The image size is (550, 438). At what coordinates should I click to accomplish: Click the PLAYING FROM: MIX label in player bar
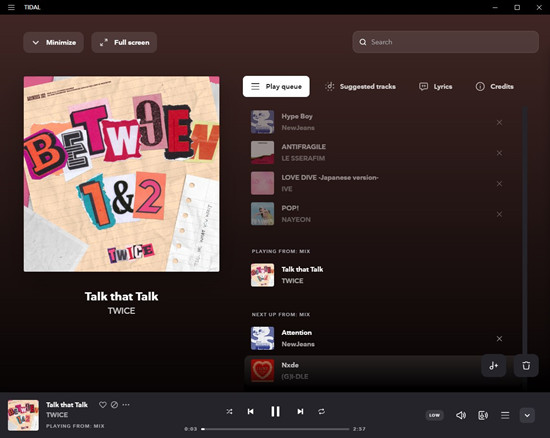click(x=75, y=426)
